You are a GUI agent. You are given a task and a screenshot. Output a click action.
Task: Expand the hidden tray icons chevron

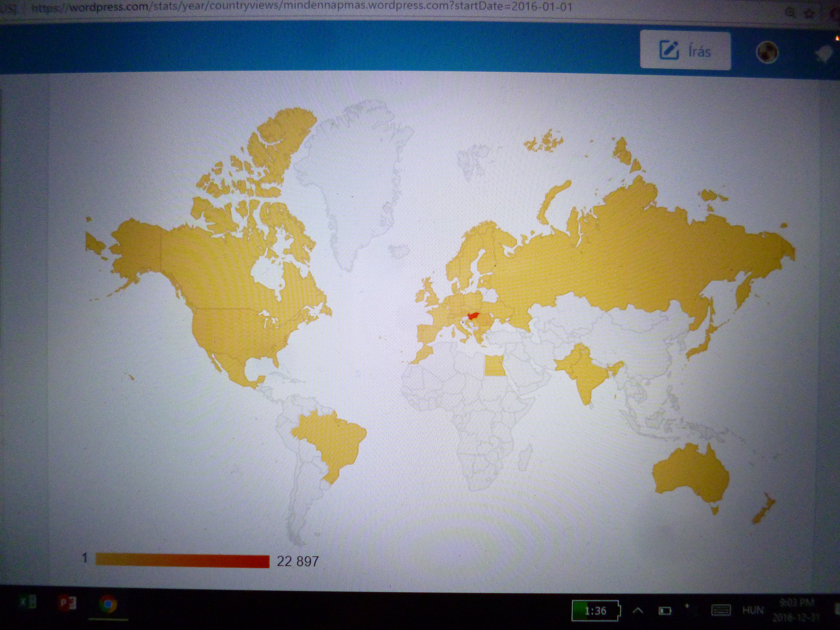pyautogui.click(x=638, y=611)
